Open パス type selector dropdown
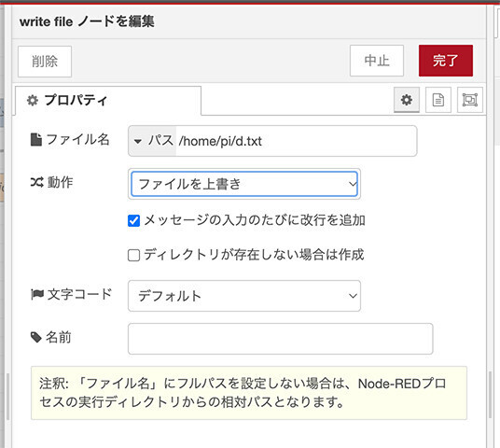Screen dimensions: 500x448 click(152, 141)
